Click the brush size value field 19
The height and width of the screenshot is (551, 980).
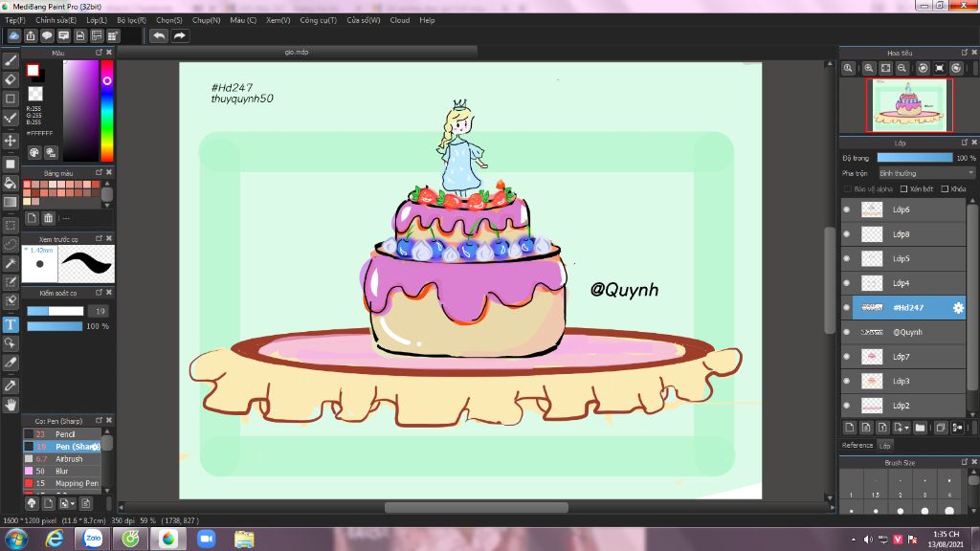(100, 311)
